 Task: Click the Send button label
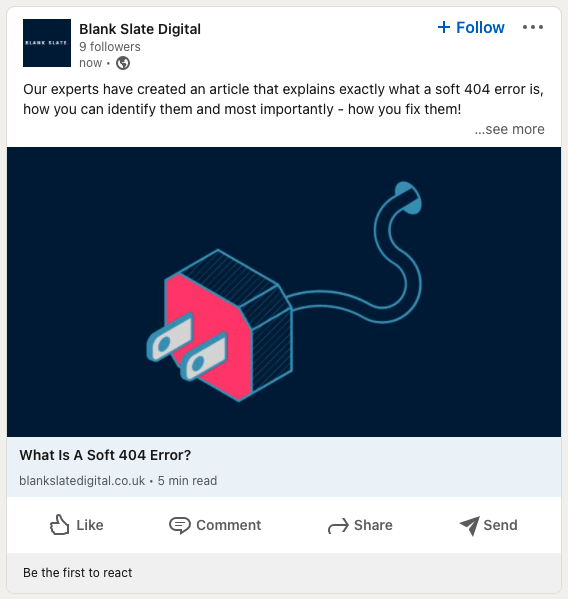[x=500, y=525]
